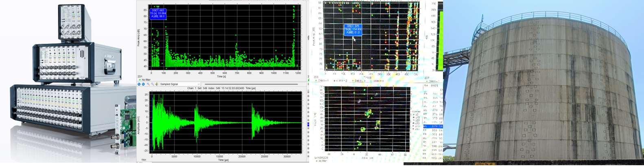Click the next waveform button in the toolbar
This screenshot has width=644, height=166.
coord(143,84)
